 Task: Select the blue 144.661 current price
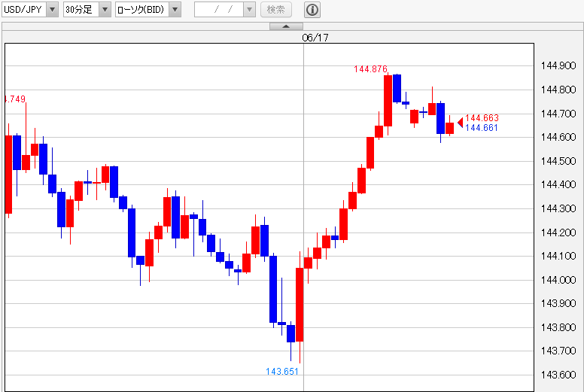[482, 128]
